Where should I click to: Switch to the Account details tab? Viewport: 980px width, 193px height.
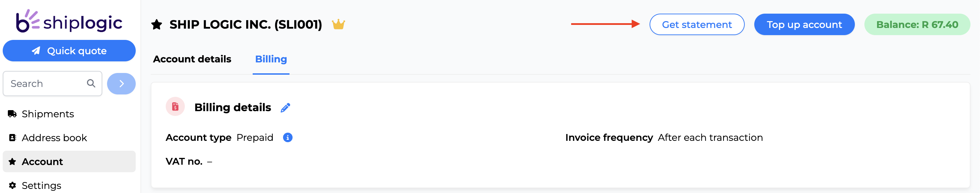192,59
